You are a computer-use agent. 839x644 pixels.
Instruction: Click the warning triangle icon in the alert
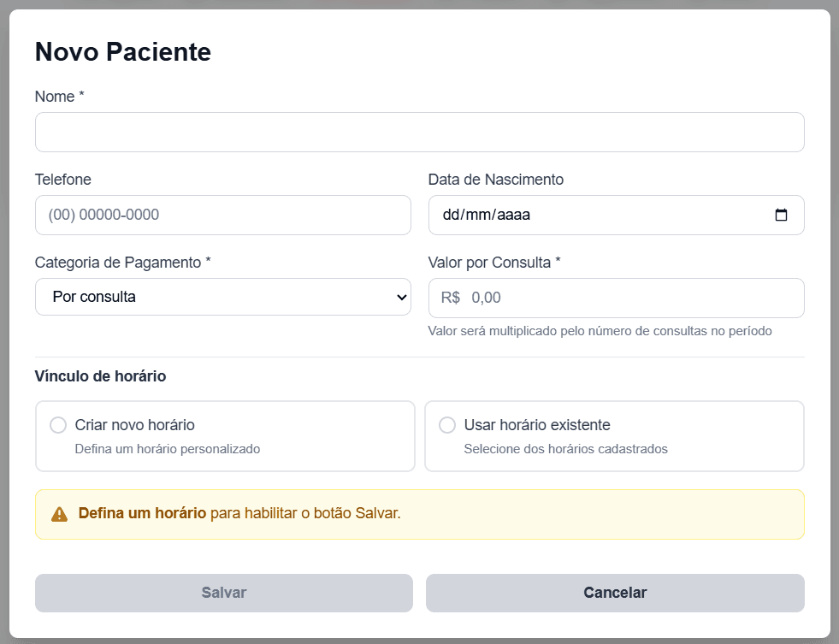pos(58,514)
